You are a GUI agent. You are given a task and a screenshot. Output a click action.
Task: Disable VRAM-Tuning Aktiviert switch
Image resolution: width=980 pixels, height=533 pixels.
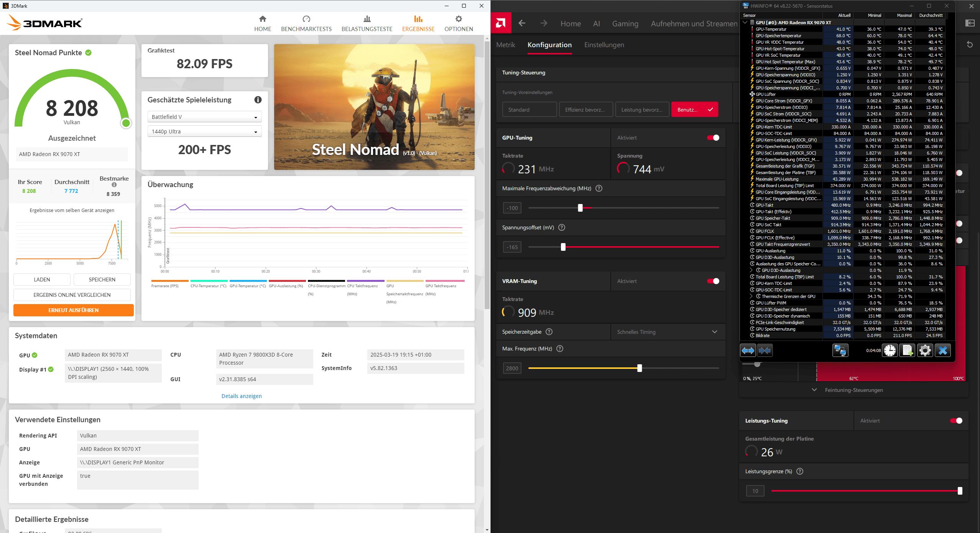(x=713, y=281)
